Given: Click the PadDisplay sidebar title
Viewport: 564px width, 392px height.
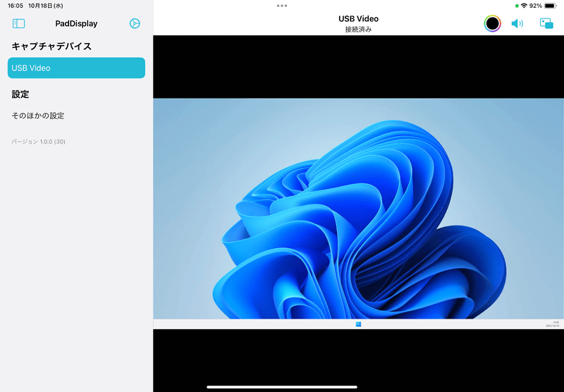Looking at the screenshot, I should [76, 23].
